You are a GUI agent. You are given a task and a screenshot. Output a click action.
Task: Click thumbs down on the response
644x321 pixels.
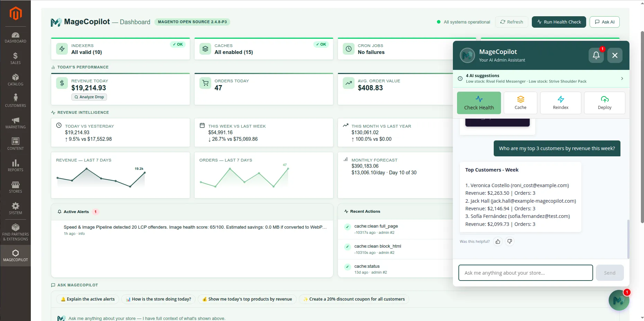(x=510, y=241)
